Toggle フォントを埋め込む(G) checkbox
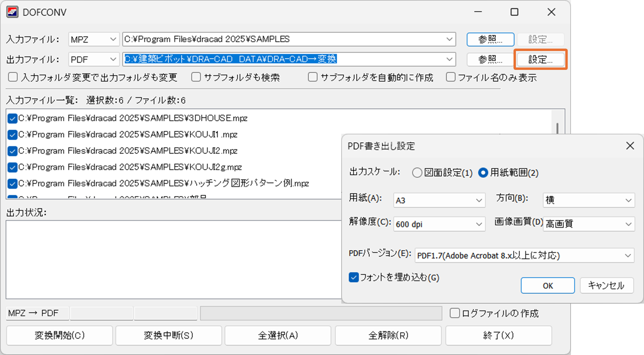644x355 pixels. [x=354, y=277]
